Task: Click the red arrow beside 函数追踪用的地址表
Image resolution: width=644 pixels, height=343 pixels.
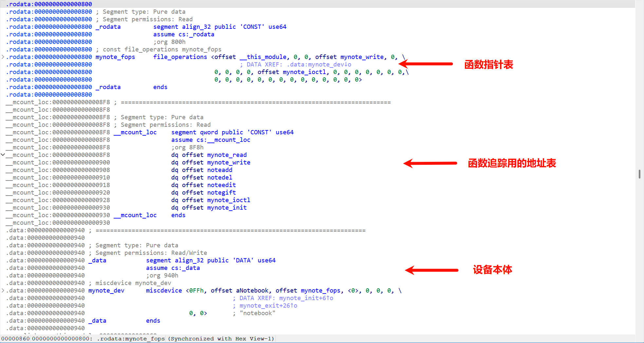Action: tap(430, 163)
